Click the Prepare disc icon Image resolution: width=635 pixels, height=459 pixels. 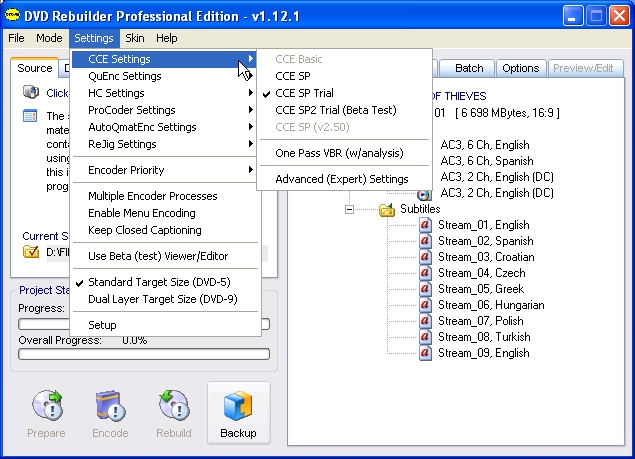point(47,405)
